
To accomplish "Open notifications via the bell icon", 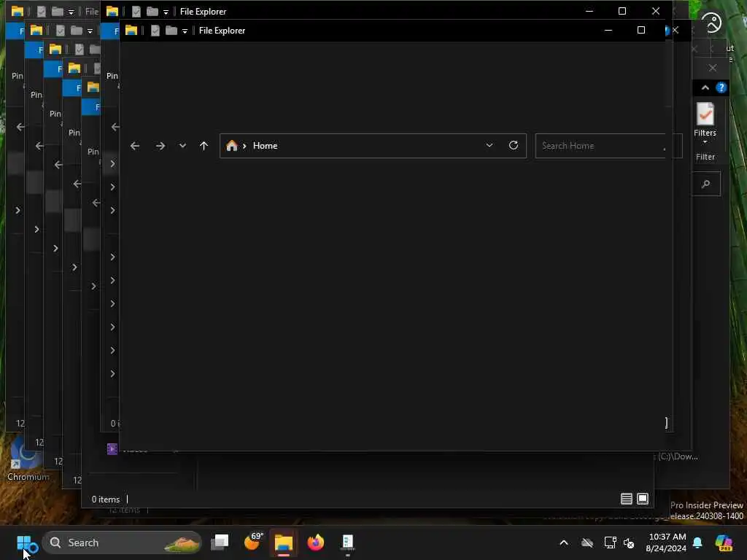I will point(697,542).
